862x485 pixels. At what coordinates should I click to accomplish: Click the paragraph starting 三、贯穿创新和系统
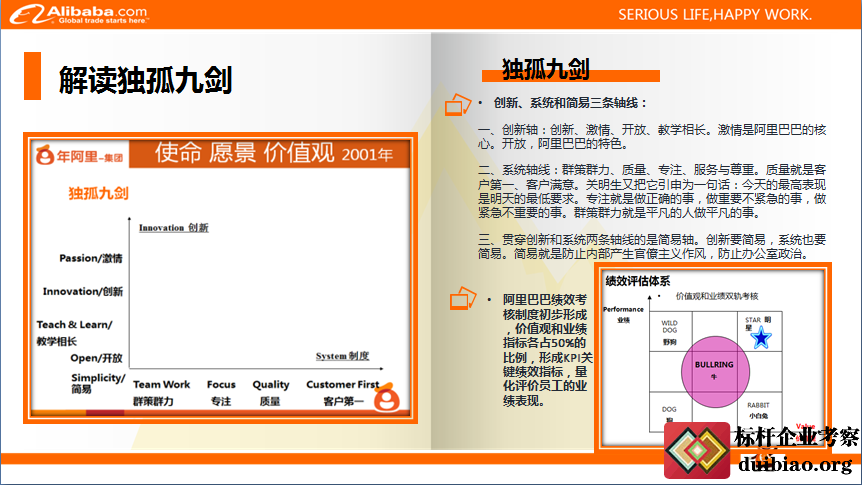coord(652,246)
